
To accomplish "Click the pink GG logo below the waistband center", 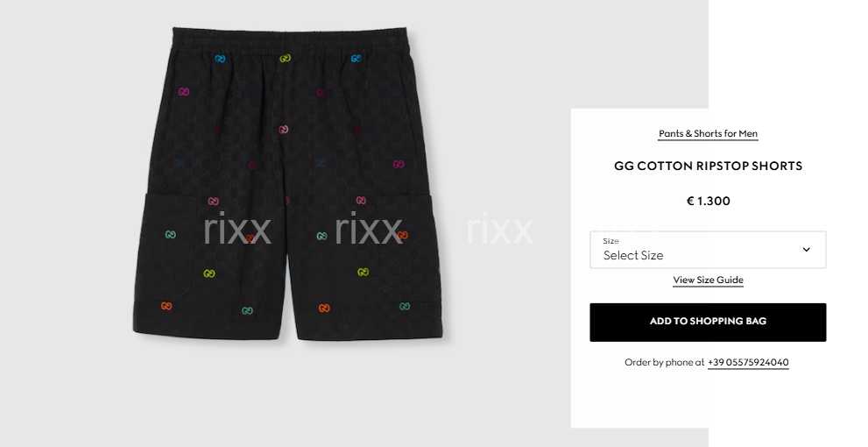I will [x=283, y=130].
